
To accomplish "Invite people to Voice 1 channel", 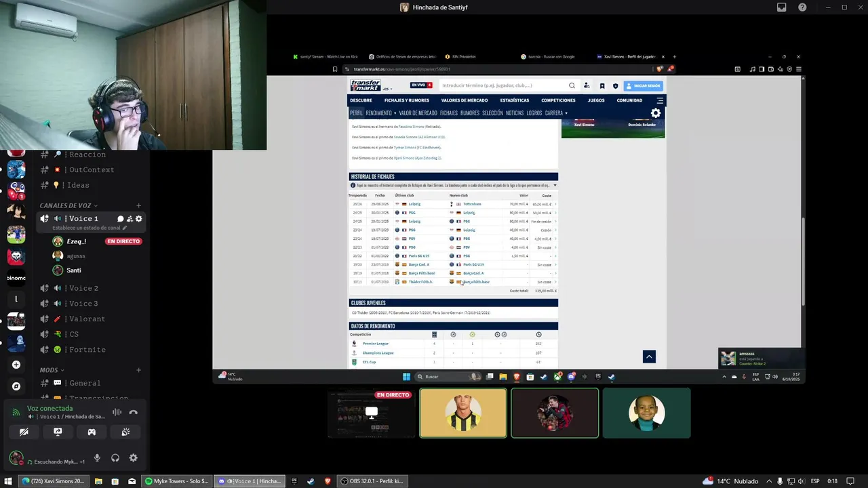I will pos(130,219).
